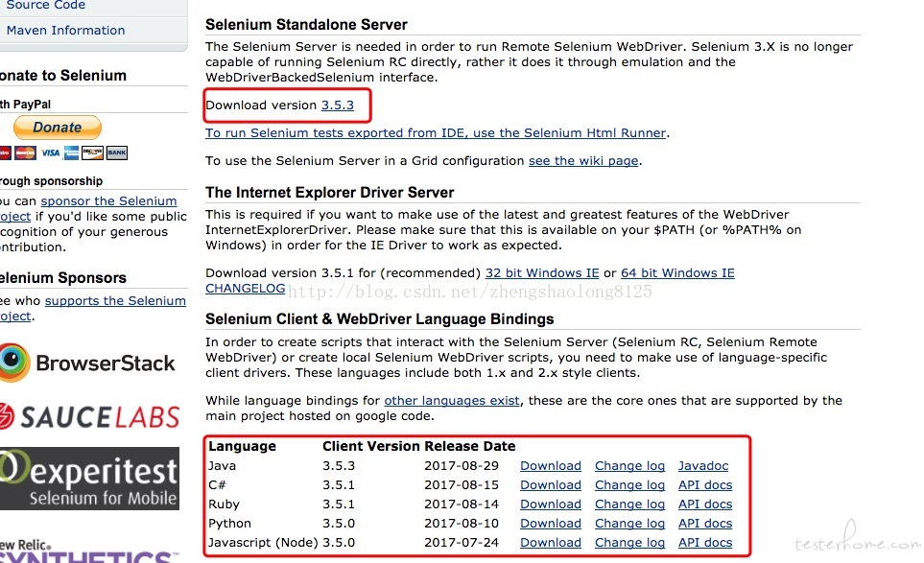Image resolution: width=924 pixels, height=563 pixels.
Task: Open the Java Change log
Action: click(629, 465)
